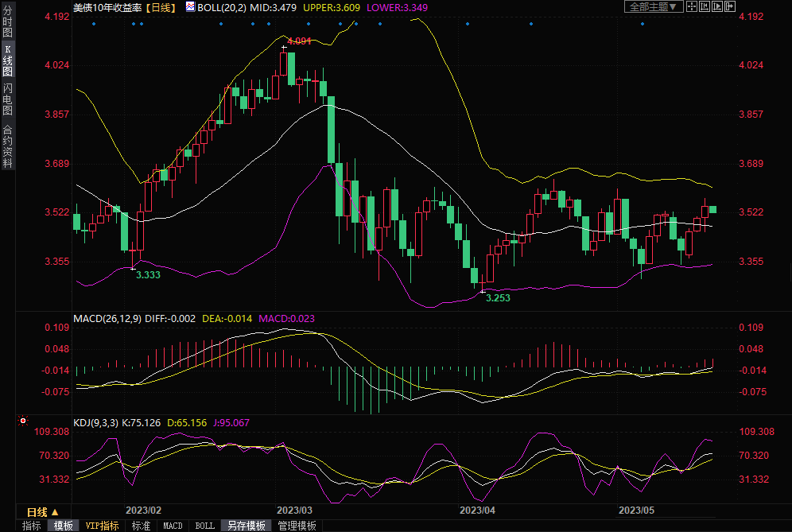Image resolution: width=792 pixels, height=532 pixels.
Task: Expand the 日线 period selector
Action: tap(43, 511)
